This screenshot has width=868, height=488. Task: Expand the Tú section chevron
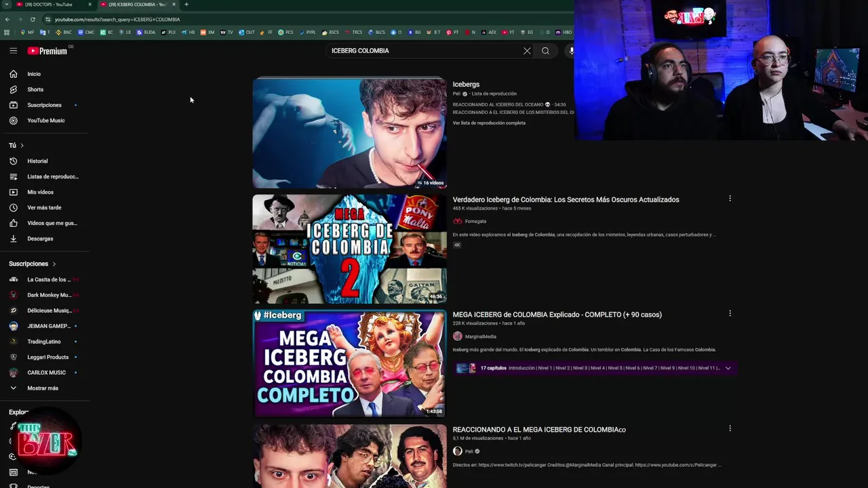(x=22, y=146)
